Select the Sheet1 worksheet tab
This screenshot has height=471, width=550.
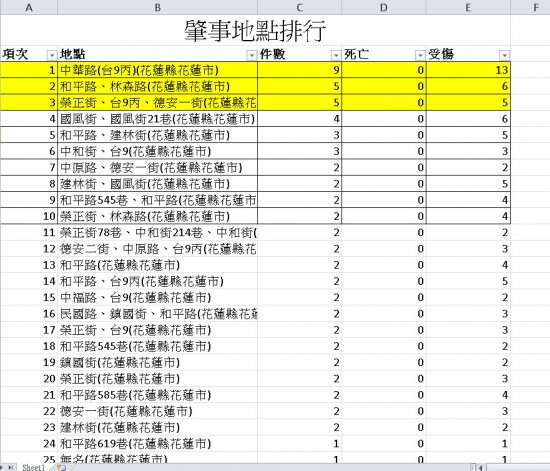point(34,467)
